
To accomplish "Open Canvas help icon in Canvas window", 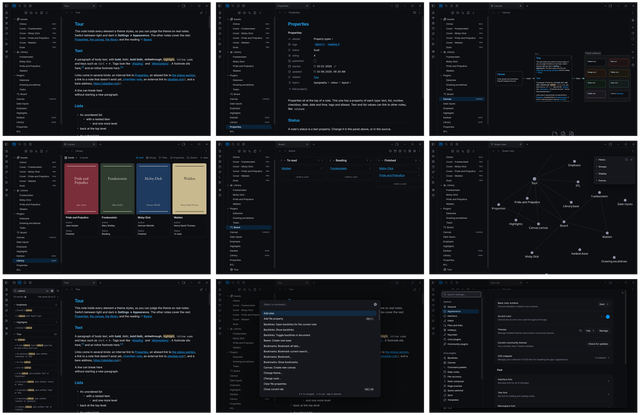I will pos(633,65).
